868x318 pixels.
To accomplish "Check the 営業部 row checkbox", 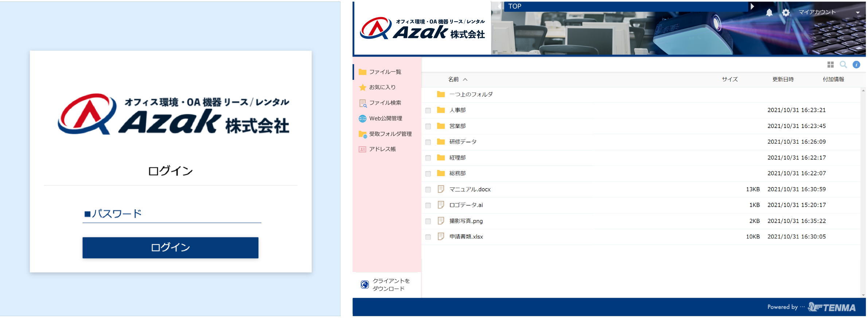I will click(x=428, y=126).
